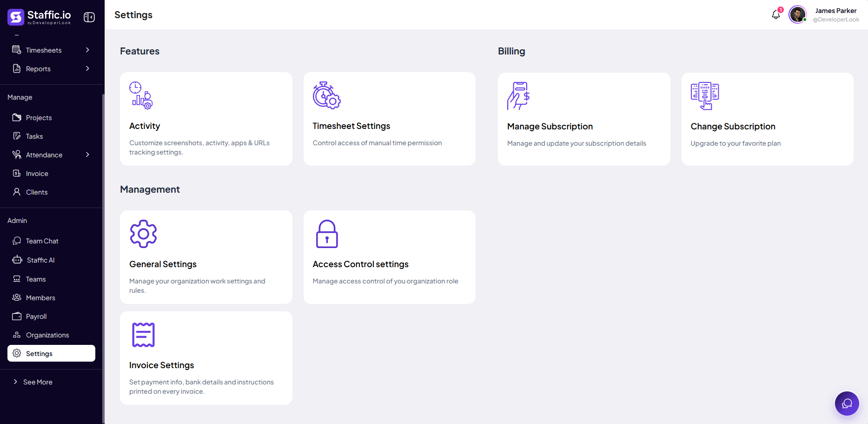Expand See More chevron in sidebar

coord(15,382)
